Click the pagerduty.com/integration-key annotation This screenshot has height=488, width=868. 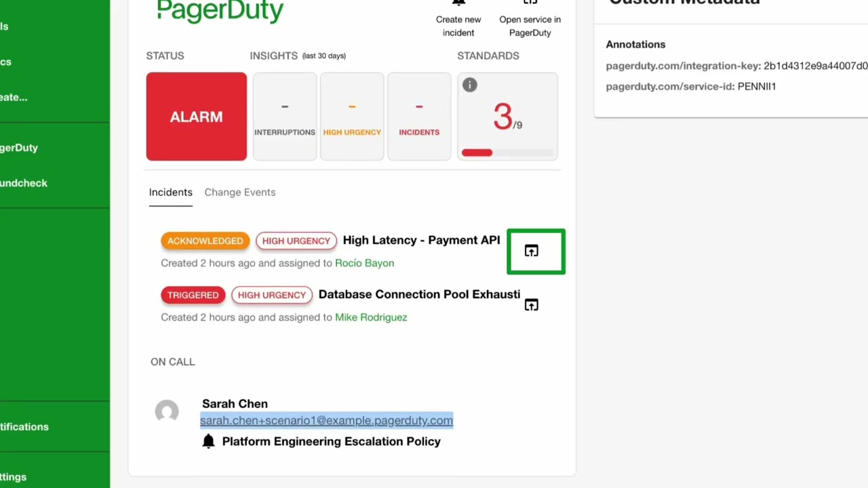coord(736,66)
